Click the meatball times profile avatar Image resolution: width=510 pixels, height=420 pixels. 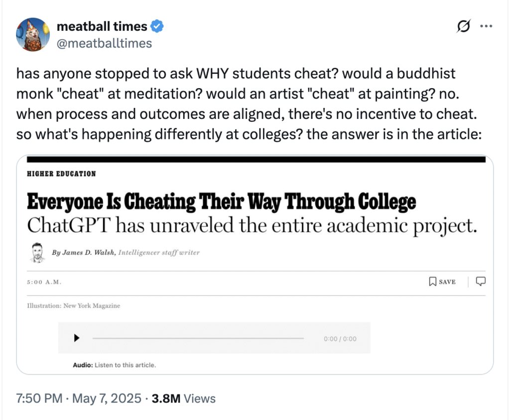[x=33, y=34]
